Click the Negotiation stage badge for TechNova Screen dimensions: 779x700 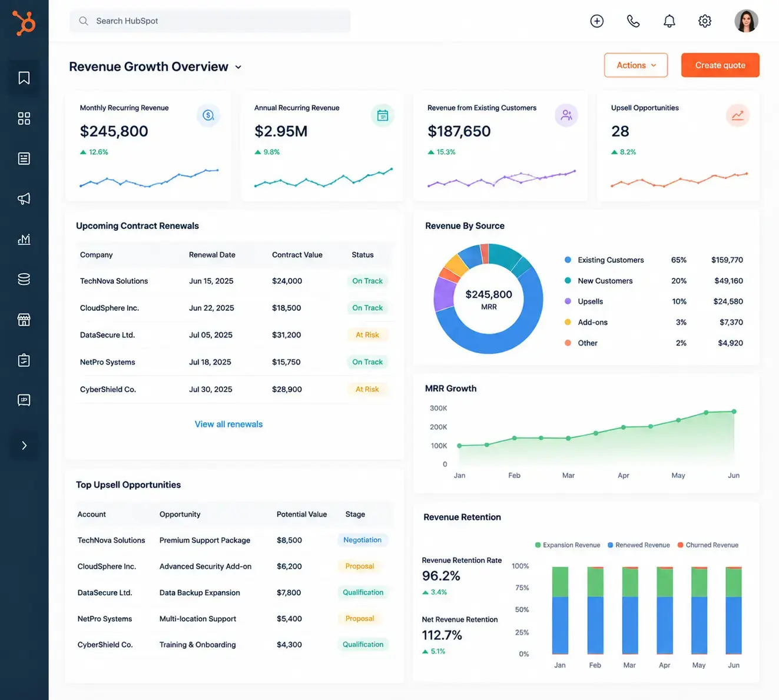coord(363,540)
